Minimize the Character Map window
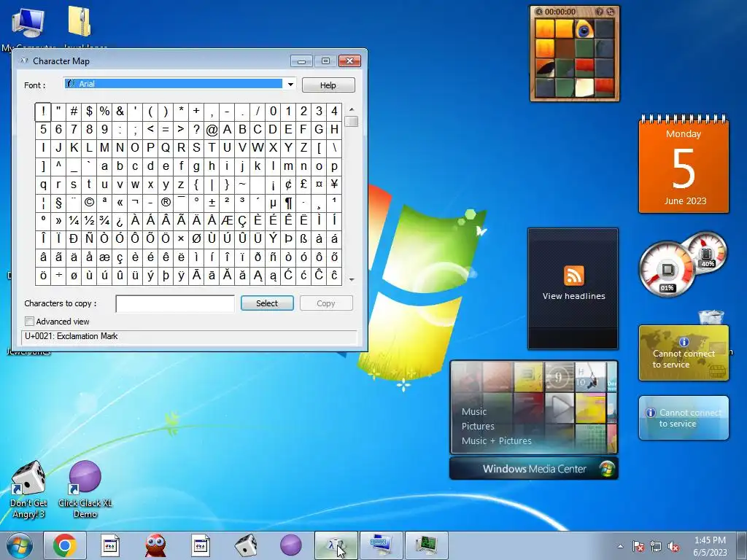The image size is (747, 560). 301,61
